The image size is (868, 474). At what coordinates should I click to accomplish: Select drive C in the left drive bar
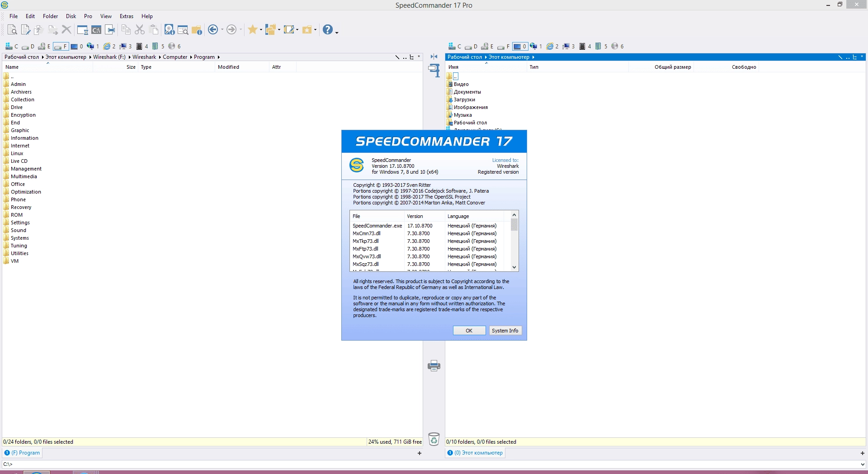coord(11,46)
